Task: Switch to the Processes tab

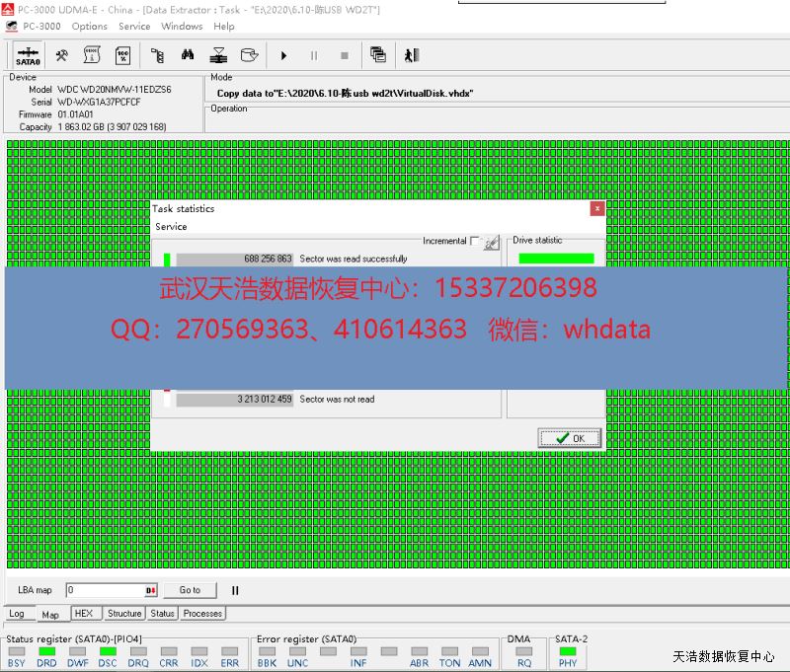Action: 202,614
